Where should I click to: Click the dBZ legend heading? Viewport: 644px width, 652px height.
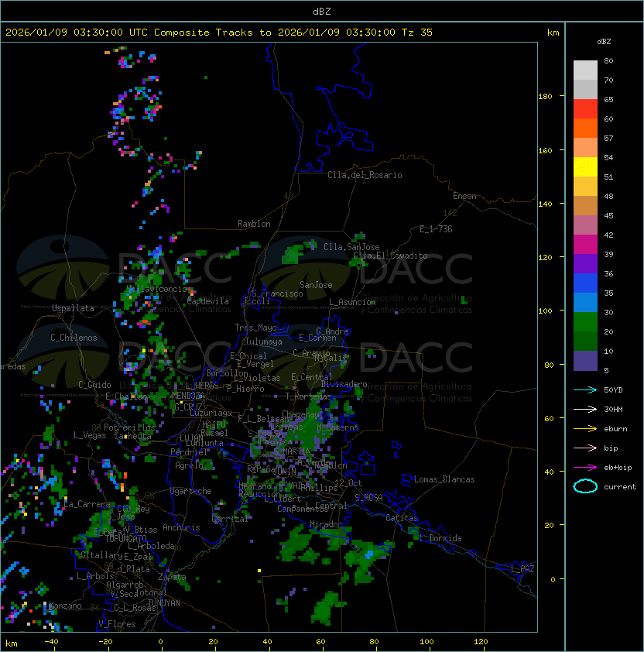click(x=604, y=42)
